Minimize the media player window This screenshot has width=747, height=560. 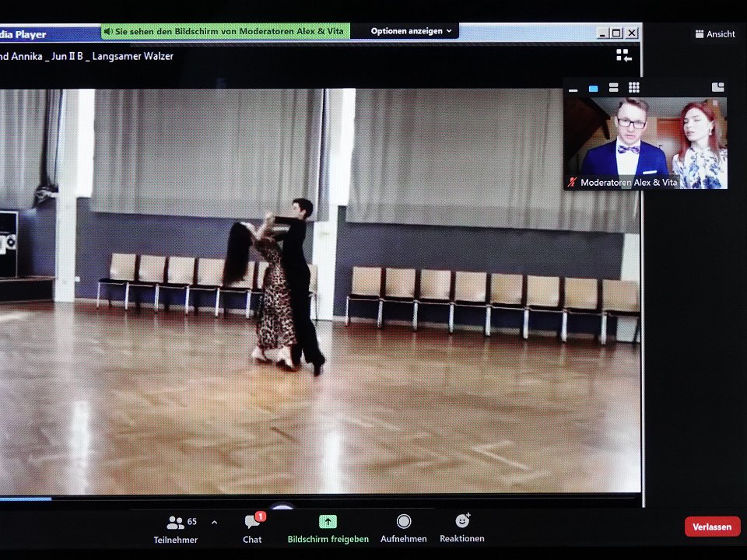602,33
